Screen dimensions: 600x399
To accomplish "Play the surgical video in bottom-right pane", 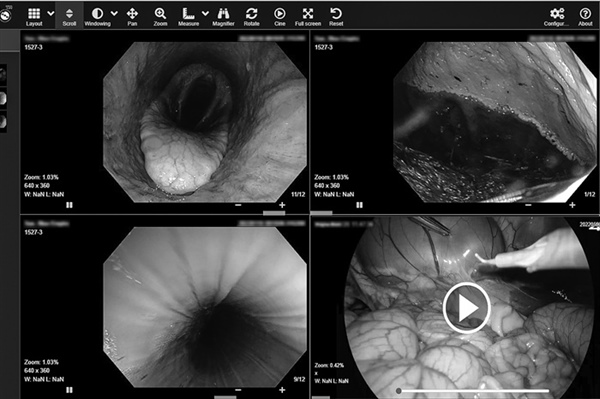I will pos(466,308).
